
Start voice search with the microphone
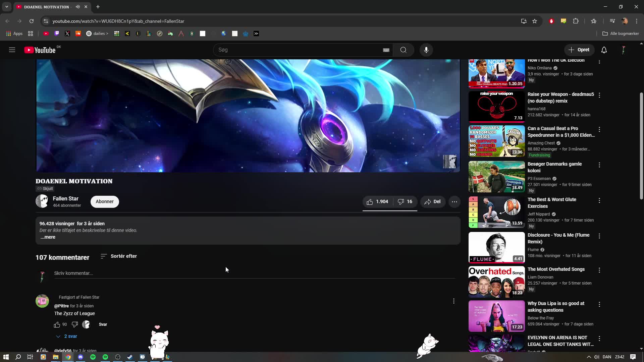click(426, 50)
